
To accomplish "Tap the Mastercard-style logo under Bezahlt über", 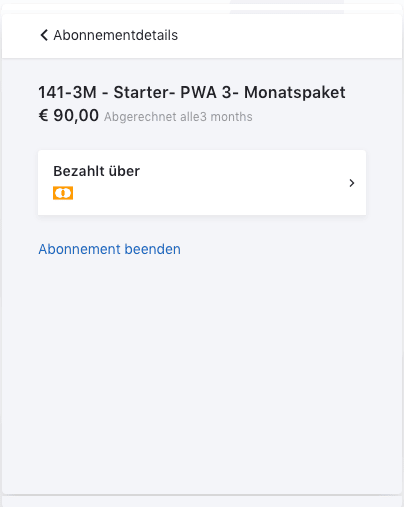I will 63,193.
